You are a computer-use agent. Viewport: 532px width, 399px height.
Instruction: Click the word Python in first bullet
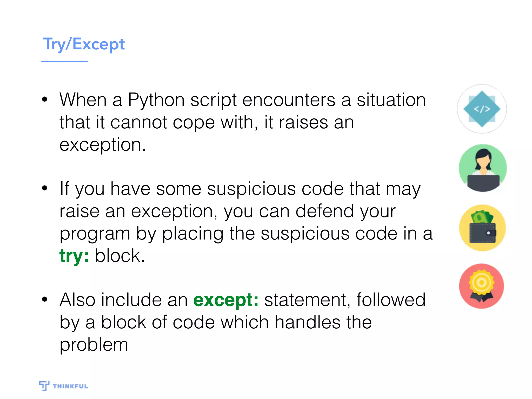coord(156,100)
